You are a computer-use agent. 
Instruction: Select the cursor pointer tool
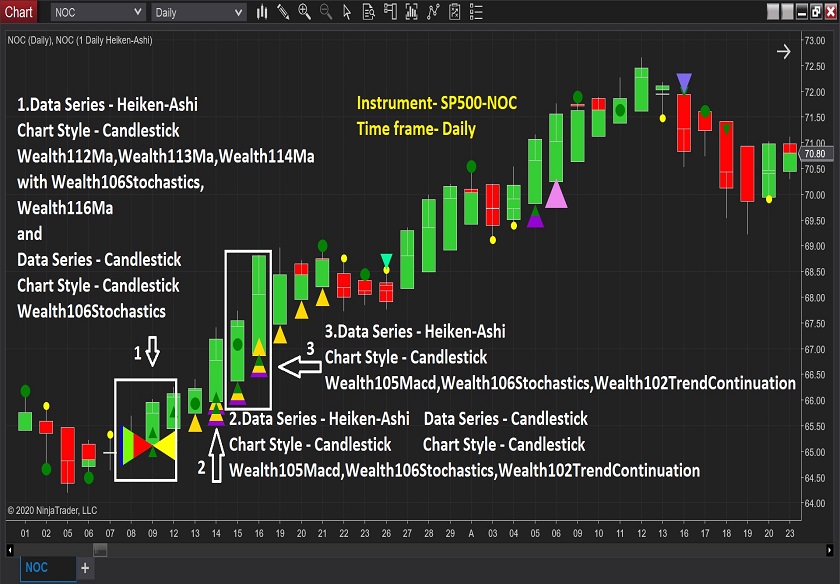click(x=349, y=13)
